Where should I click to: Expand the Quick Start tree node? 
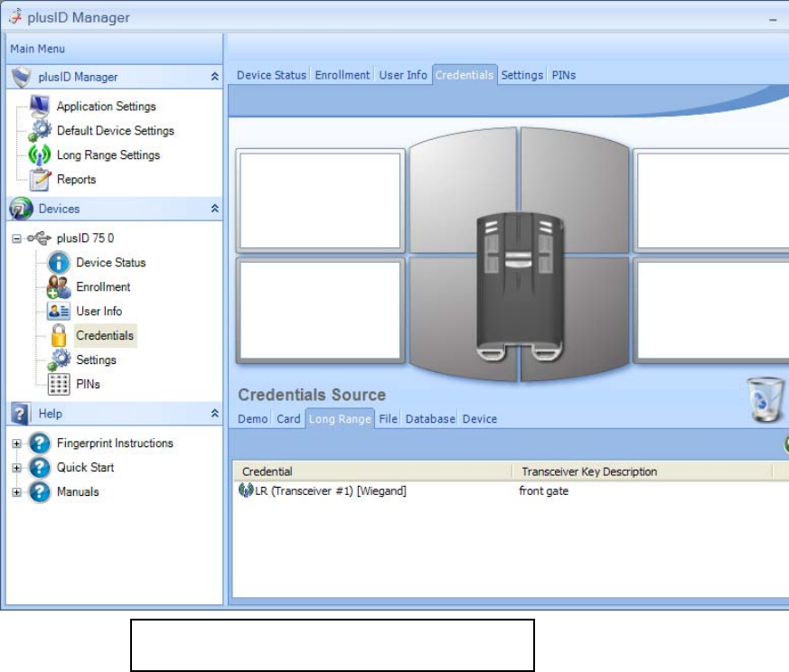16,468
